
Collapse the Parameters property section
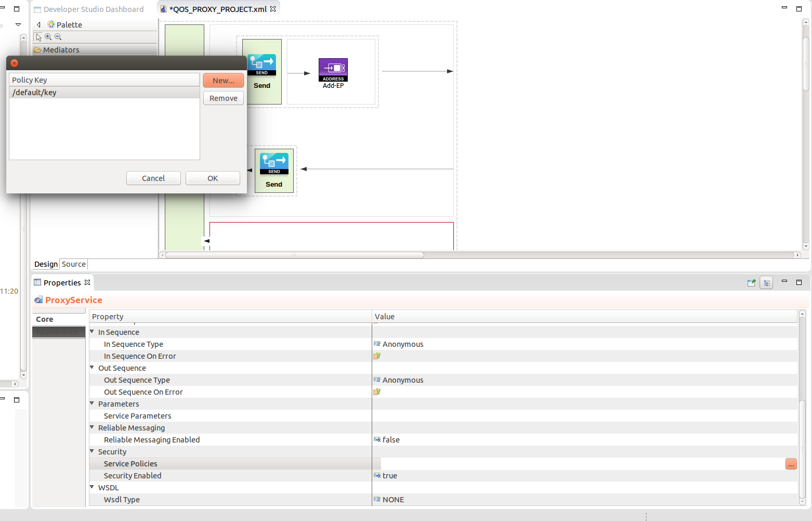click(92, 403)
